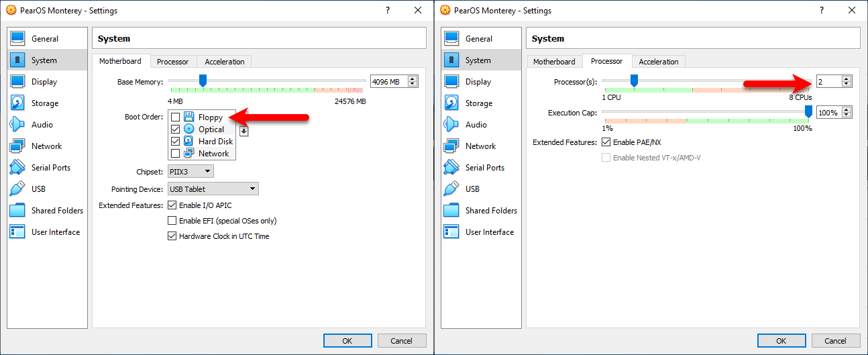Click the processor count field showing 2

tap(829, 82)
